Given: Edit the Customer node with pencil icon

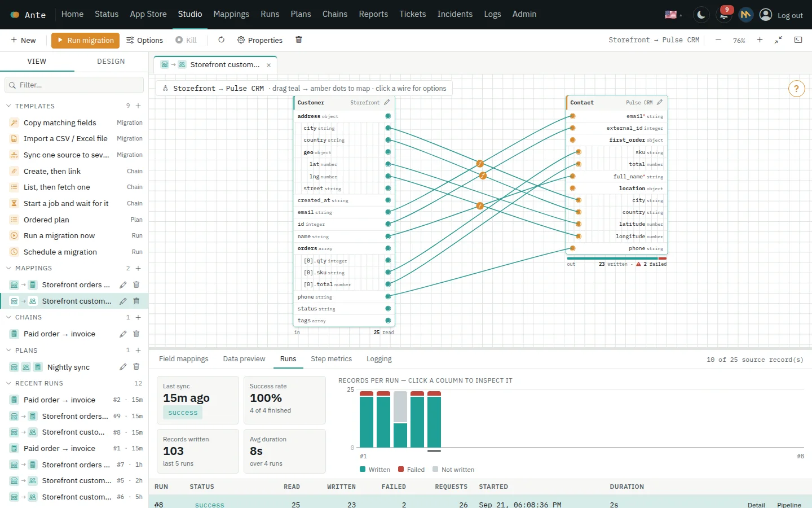Looking at the screenshot, I should pyautogui.click(x=387, y=102).
